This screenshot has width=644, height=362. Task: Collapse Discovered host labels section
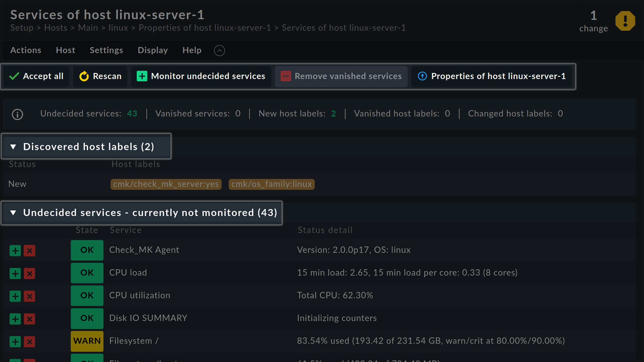tap(13, 146)
